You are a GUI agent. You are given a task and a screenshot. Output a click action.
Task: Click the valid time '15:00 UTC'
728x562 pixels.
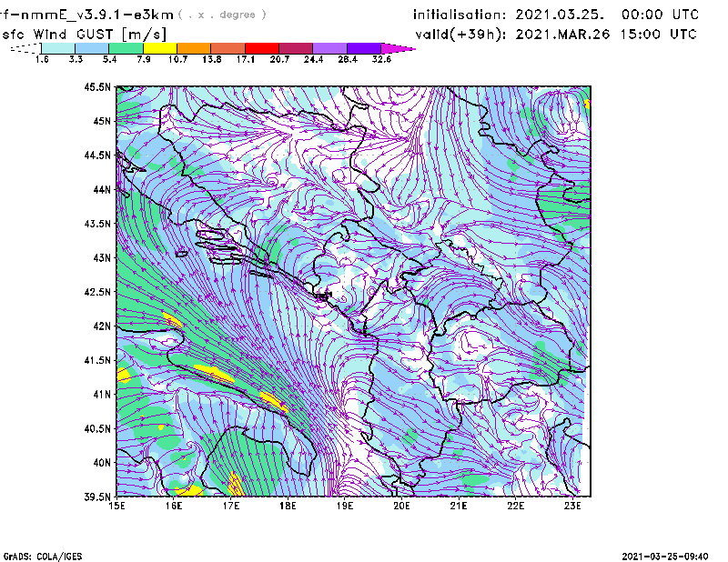[x=658, y=34]
